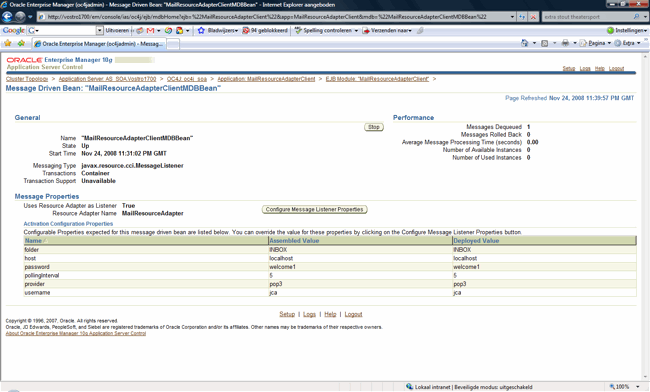The image size is (650, 392).
Task: Go back with the browser Back arrow
Action: point(7,17)
